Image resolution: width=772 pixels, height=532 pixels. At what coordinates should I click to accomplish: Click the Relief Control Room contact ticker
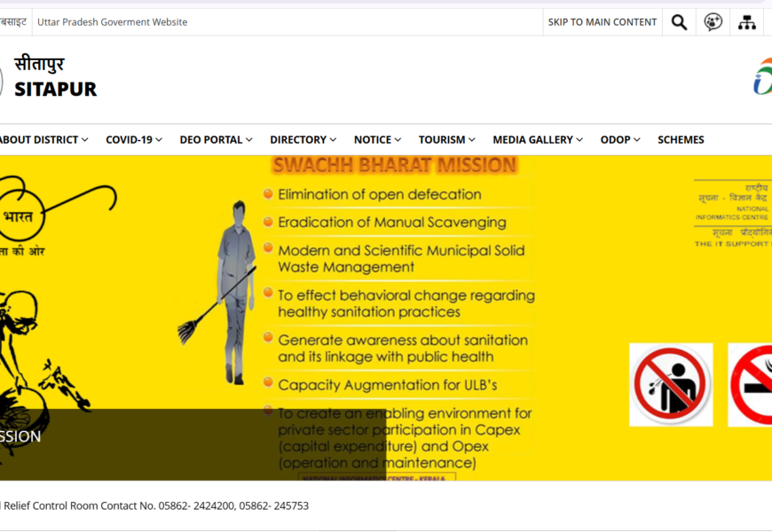click(154, 505)
